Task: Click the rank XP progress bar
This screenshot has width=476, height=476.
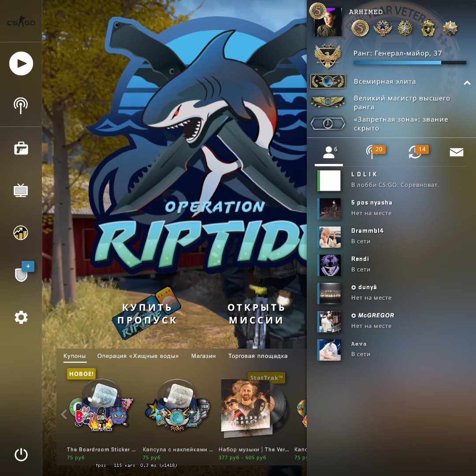Action: click(409, 63)
